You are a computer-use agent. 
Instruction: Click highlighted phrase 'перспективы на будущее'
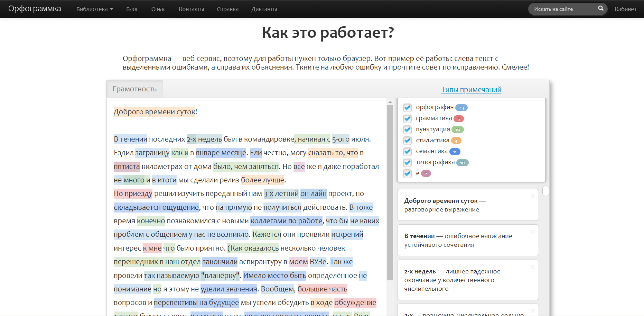[x=196, y=303]
